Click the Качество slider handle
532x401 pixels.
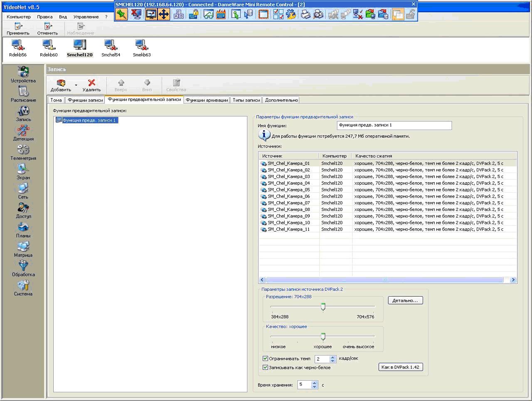(323, 337)
